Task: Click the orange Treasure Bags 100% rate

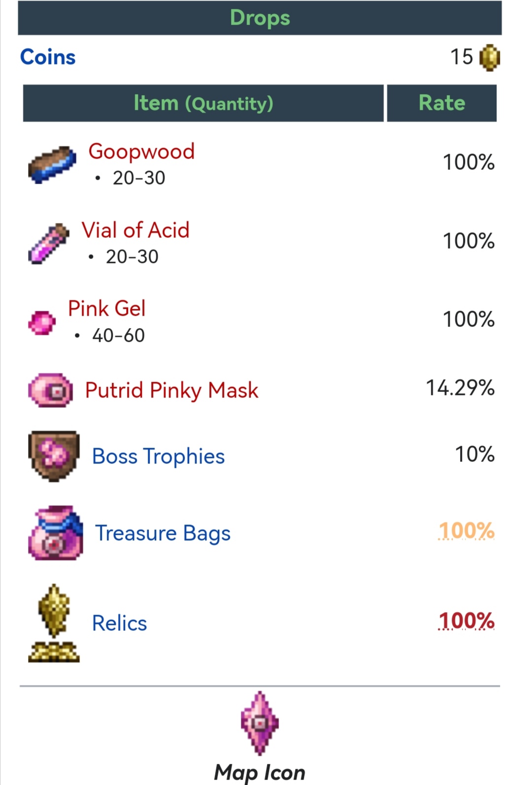Action: point(466,531)
